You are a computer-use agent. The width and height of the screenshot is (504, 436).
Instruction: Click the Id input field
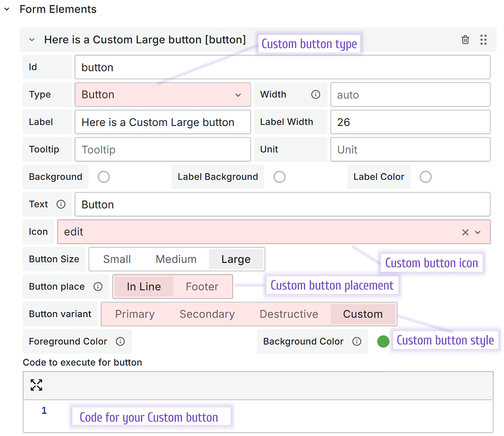click(x=283, y=67)
